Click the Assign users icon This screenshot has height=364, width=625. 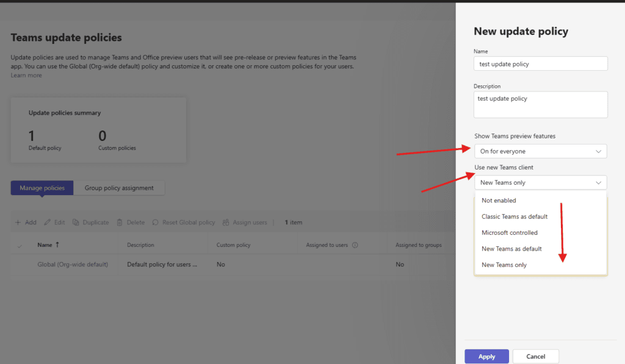(226, 223)
